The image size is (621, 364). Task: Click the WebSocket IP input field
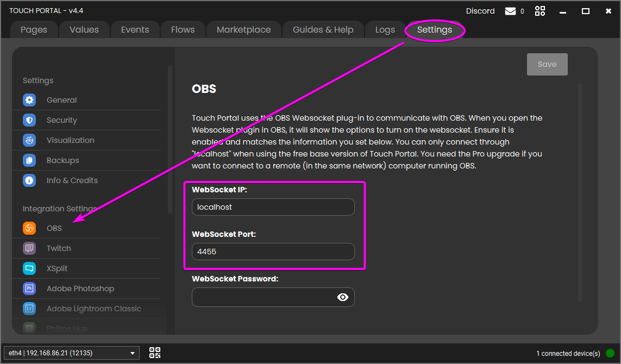[273, 207]
